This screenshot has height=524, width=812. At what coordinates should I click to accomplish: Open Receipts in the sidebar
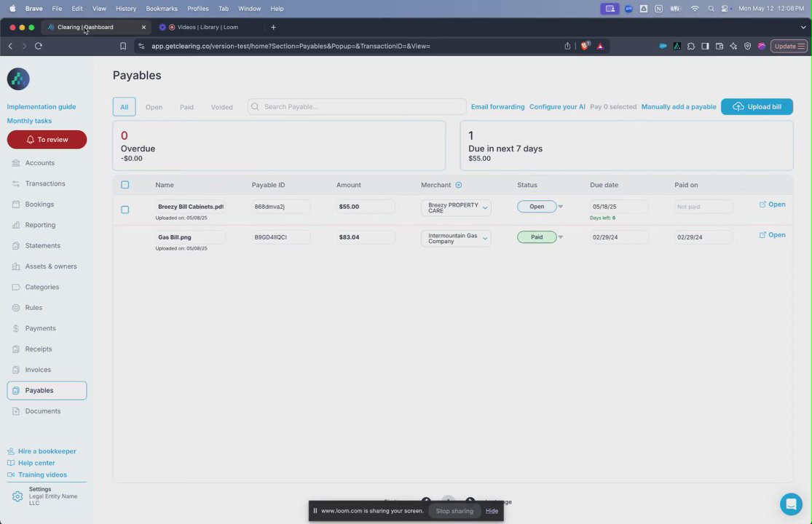pyautogui.click(x=39, y=349)
